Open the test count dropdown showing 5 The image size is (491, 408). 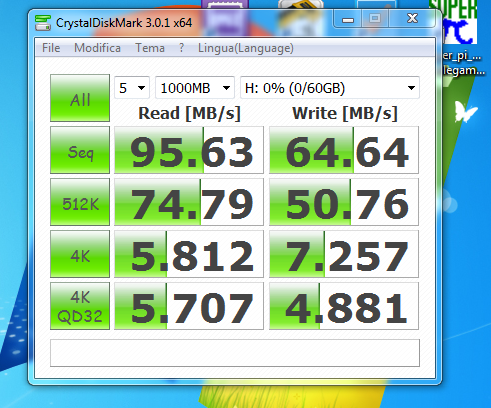click(132, 88)
